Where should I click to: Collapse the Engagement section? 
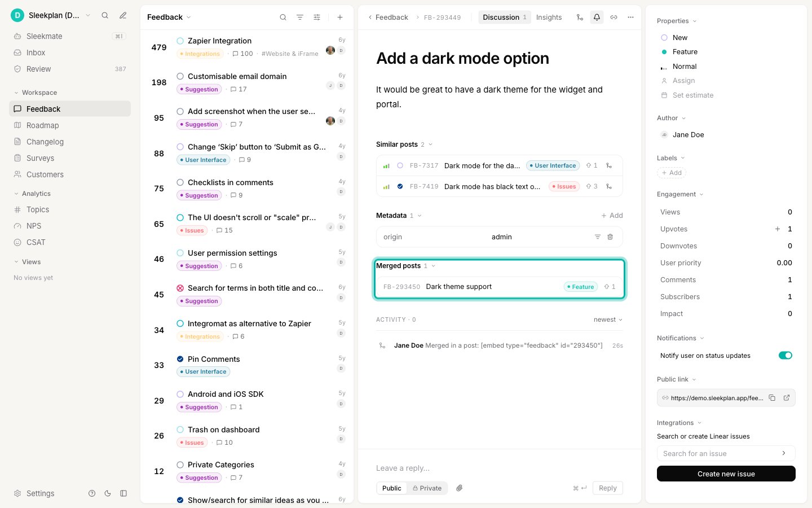pos(680,194)
